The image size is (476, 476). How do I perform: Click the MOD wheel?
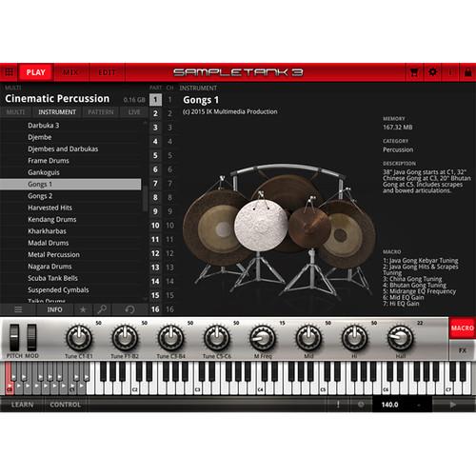[31, 337]
